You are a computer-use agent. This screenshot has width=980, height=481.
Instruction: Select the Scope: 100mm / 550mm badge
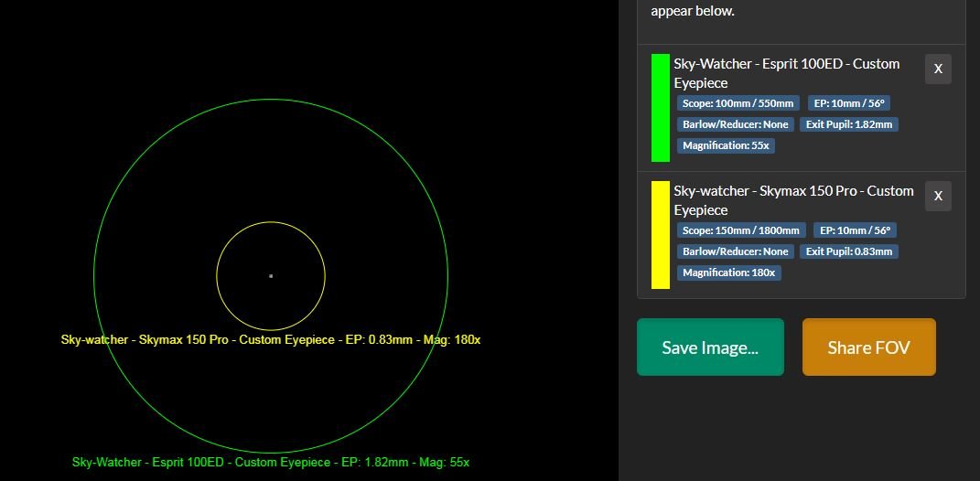pyautogui.click(x=738, y=103)
